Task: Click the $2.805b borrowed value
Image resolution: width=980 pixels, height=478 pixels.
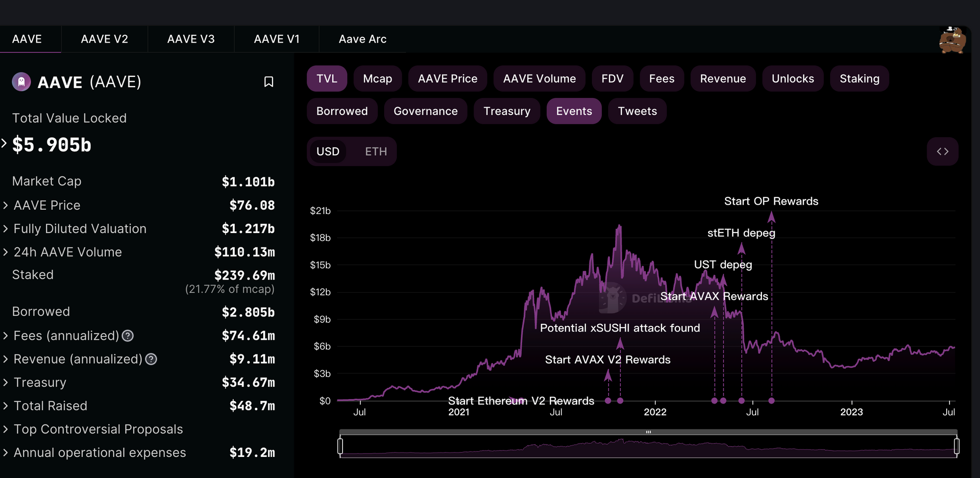Action: coord(248,312)
